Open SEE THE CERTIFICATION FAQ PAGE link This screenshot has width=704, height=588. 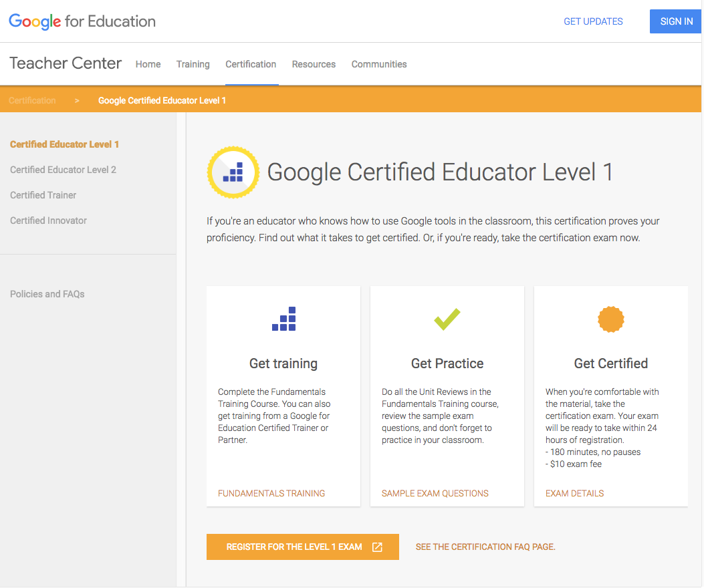point(485,547)
